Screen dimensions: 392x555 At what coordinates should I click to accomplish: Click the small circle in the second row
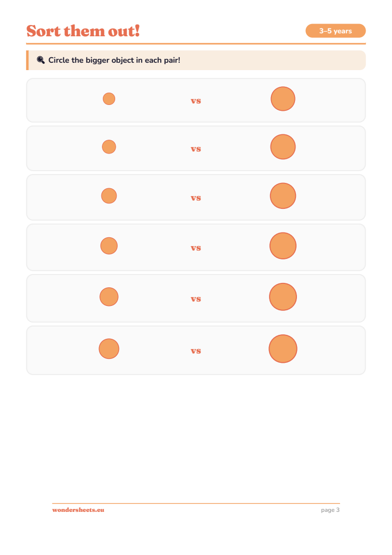pos(109,147)
